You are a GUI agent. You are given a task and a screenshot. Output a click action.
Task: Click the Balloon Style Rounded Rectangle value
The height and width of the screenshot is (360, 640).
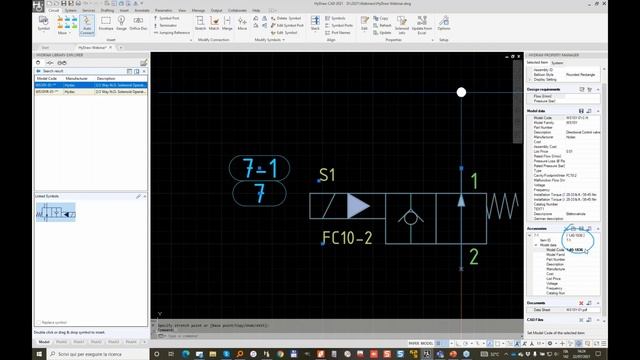581,75
